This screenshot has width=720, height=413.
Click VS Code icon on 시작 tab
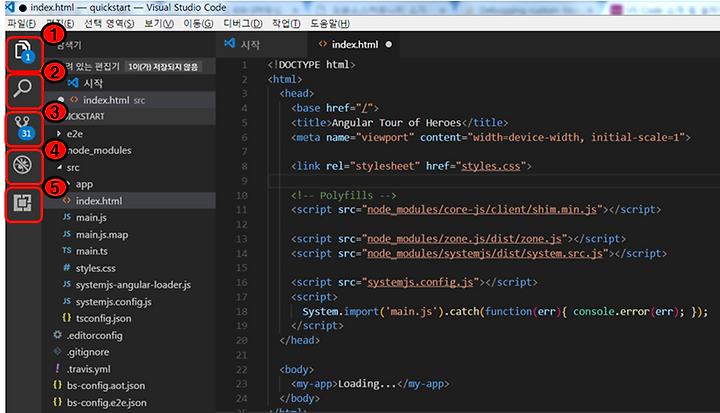click(230, 44)
